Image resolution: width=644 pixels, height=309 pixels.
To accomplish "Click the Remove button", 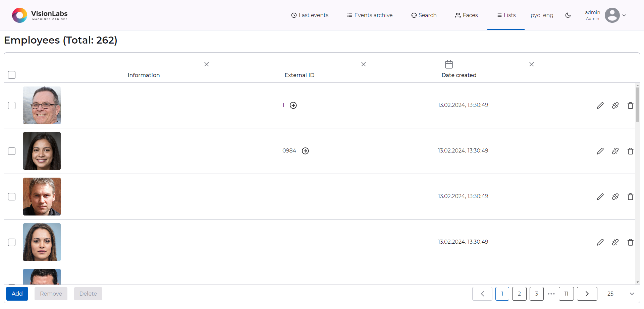I will tap(51, 294).
